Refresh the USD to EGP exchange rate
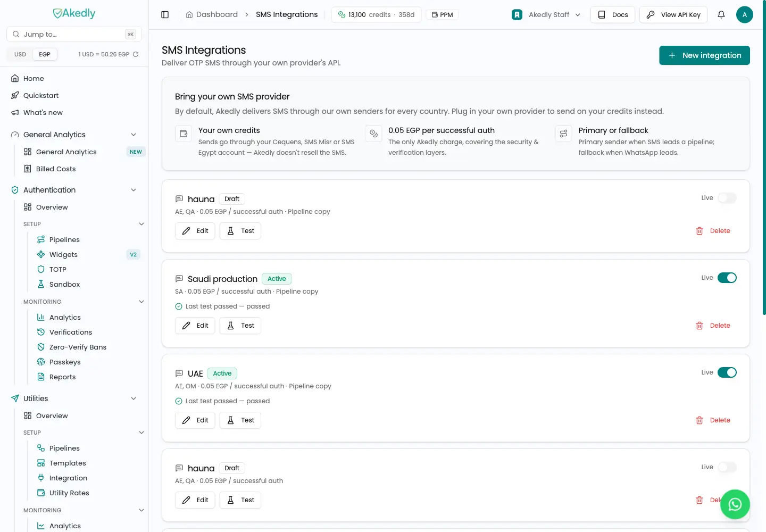This screenshot has height=532, width=766. click(x=136, y=54)
